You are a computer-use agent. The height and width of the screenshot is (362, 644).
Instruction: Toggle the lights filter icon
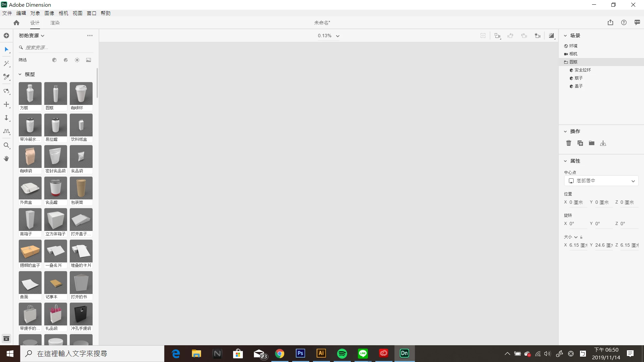coord(77,60)
